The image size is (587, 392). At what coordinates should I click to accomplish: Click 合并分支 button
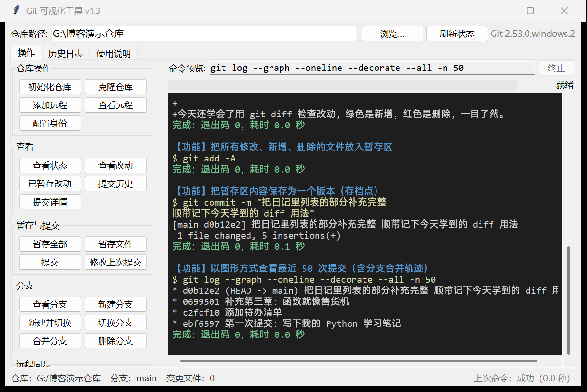click(50, 341)
